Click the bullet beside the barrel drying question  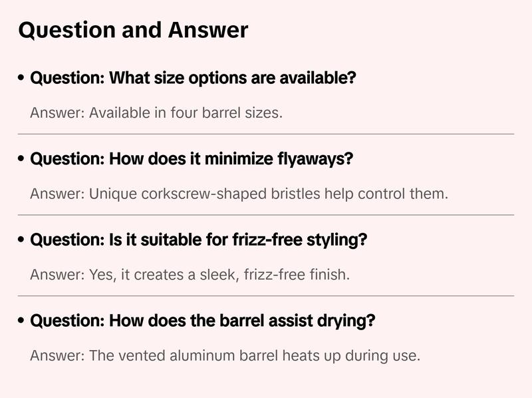(22, 321)
